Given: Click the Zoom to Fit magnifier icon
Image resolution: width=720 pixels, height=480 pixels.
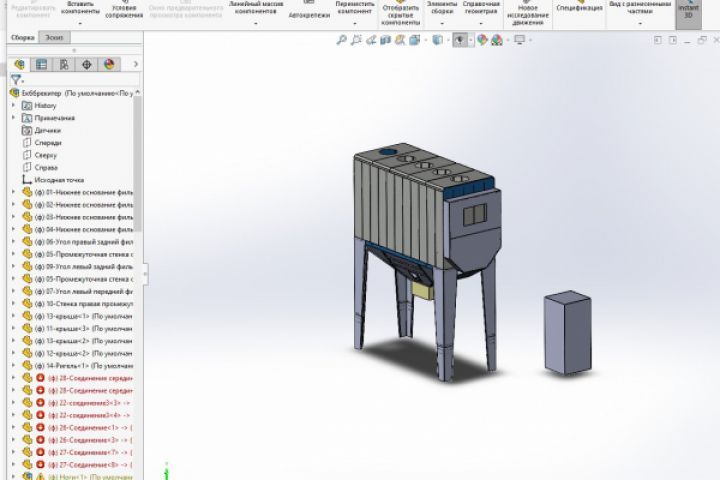Looking at the screenshot, I should pyautogui.click(x=341, y=40).
